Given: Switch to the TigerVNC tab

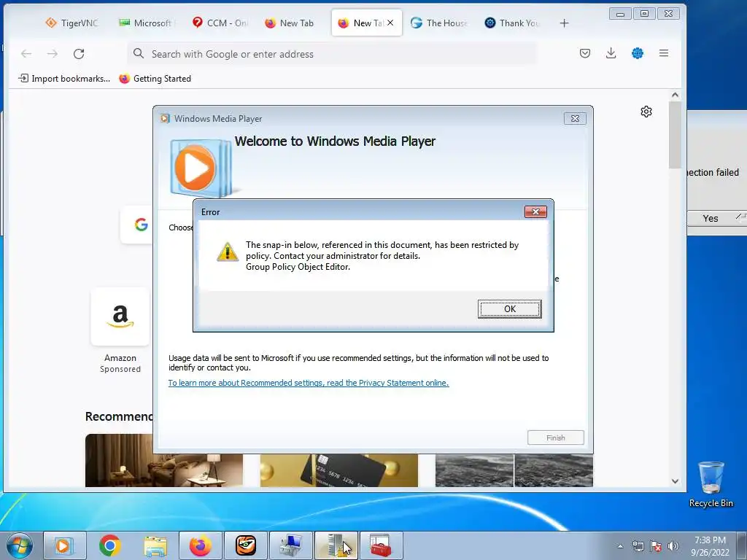Looking at the screenshot, I should [x=71, y=23].
